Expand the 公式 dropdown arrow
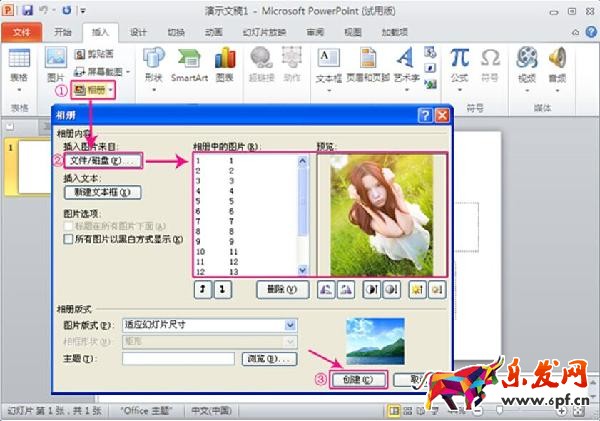The width and height of the screenshot is (600, 421). 460,90
